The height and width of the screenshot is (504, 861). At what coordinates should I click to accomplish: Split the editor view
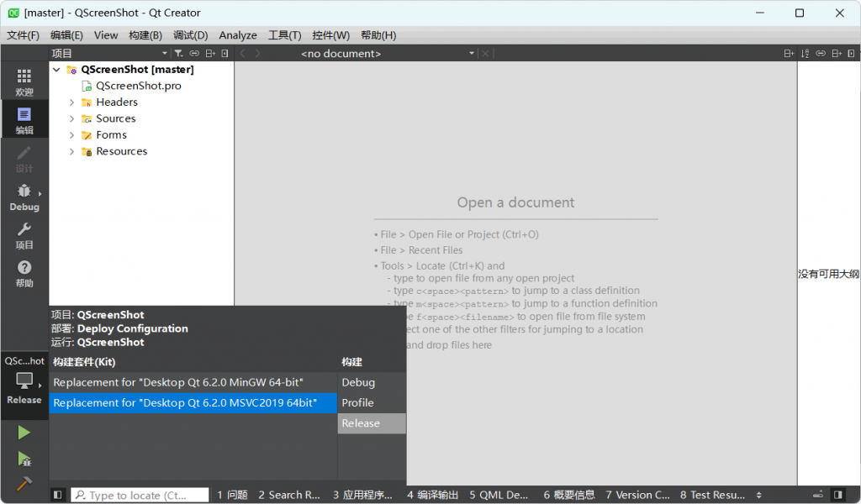[789, 53]
